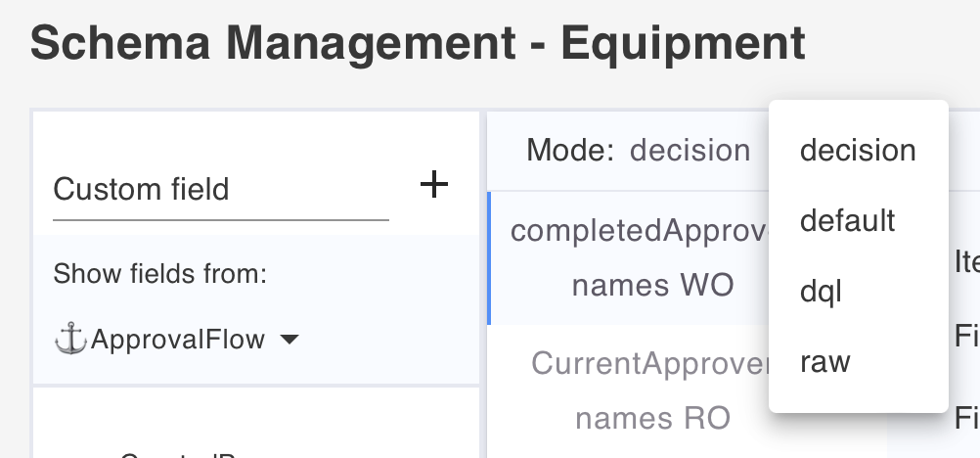Screen dimensions: 980x458
Task: Focus the Custom field text input
Action: 221,190
